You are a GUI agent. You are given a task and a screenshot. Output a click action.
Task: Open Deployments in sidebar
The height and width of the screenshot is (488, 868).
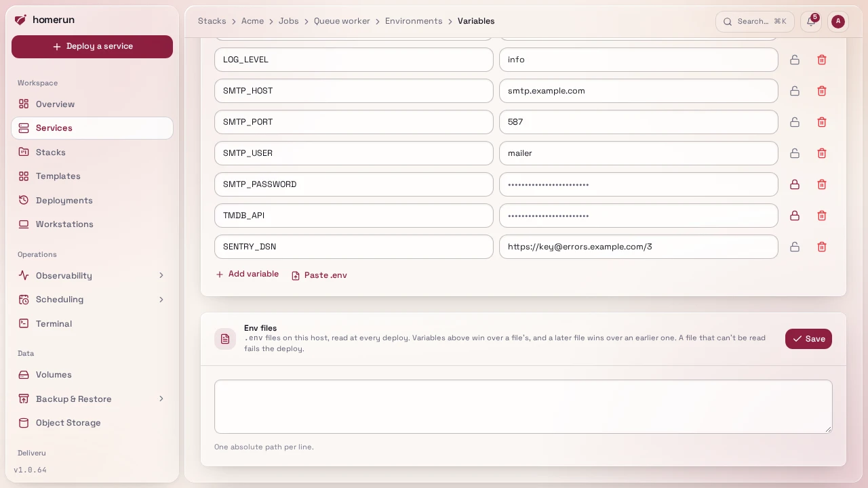point(92,201)
